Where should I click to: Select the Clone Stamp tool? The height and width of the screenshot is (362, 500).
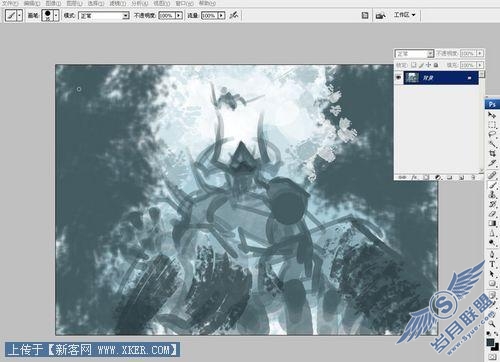click(x=492, y=195)
